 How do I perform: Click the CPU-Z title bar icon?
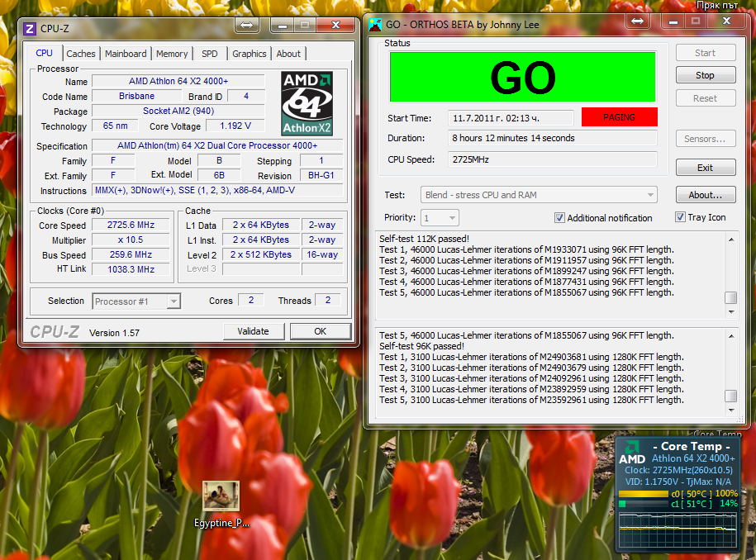click(30, 29)
